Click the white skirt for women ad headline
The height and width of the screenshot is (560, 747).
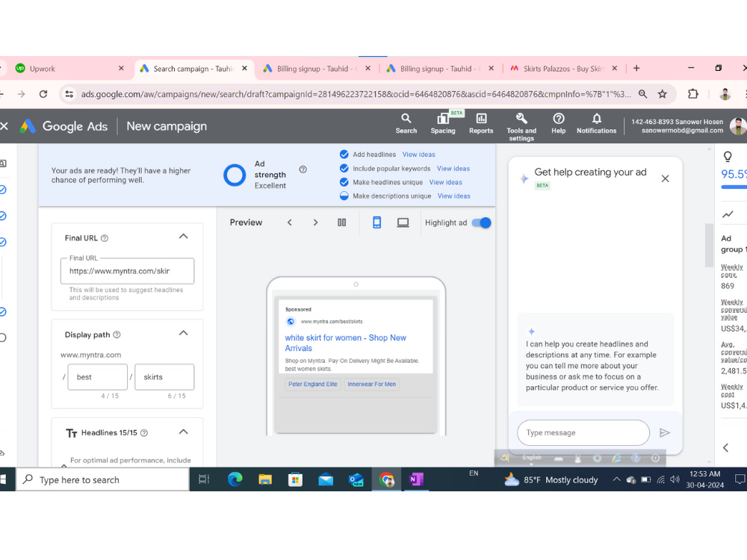(x=345, y=343)
